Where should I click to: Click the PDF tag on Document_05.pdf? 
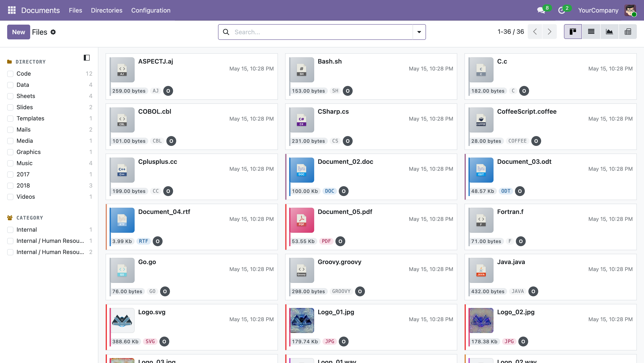pyautogui.click(x=326, y=241)
